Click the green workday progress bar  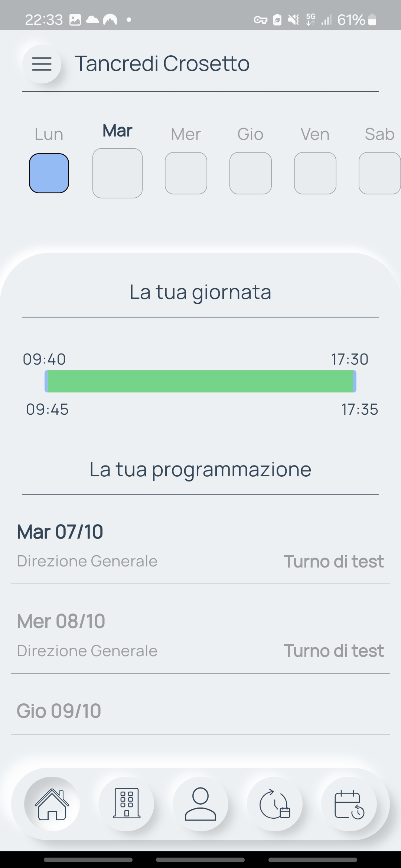click(200, 381)
